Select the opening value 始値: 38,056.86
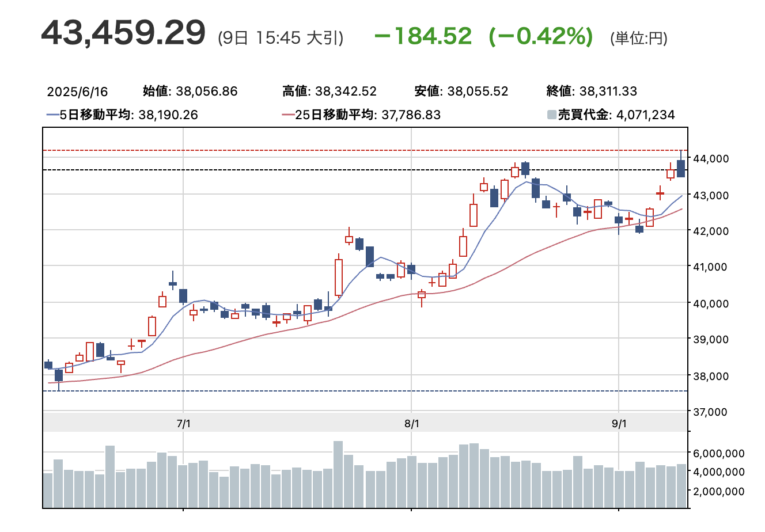This screenshot has height=532, width=765. (x=190, y=91)
